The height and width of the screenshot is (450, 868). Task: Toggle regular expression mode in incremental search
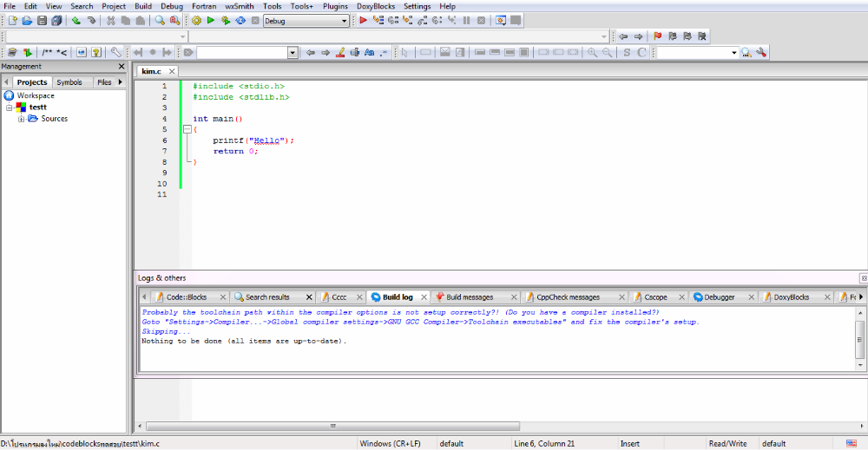click(384, 53)
